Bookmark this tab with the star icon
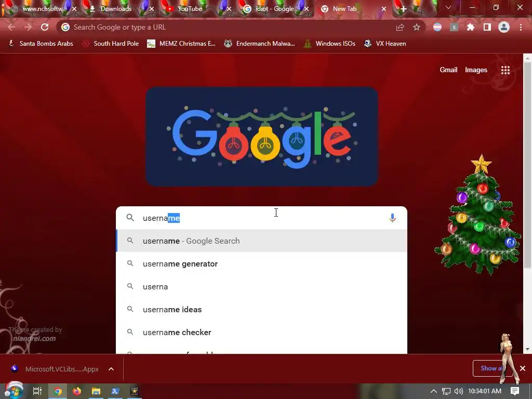 (x=417, y=27)
